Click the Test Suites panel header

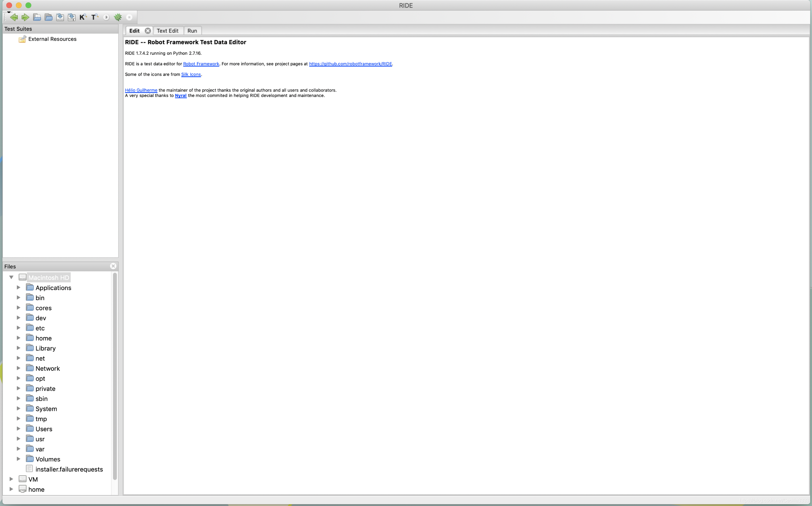click(x=60, y=29)
